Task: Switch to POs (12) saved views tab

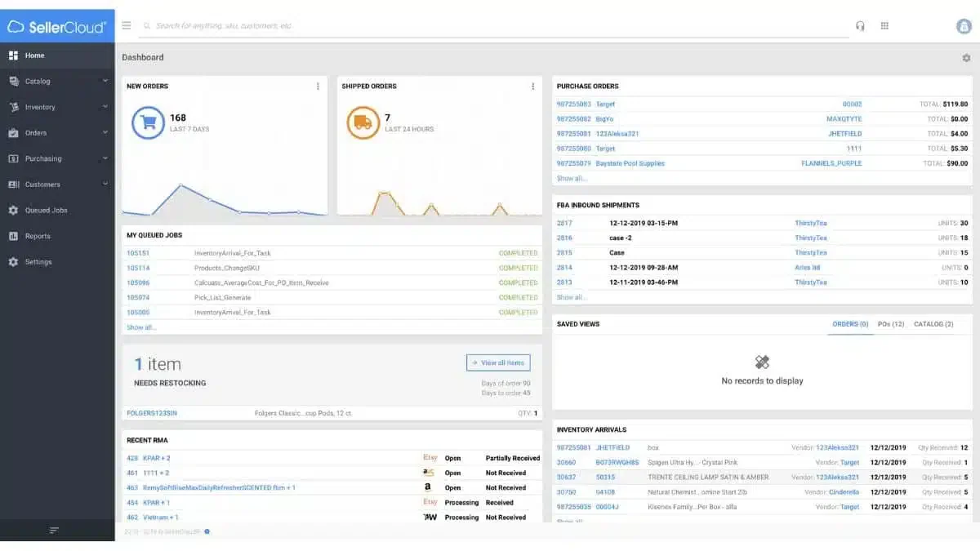Action: (891, 324)
